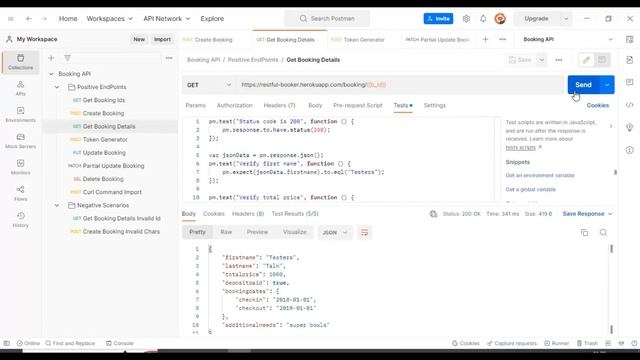Open the History sidebar panel

click(20, 220)
